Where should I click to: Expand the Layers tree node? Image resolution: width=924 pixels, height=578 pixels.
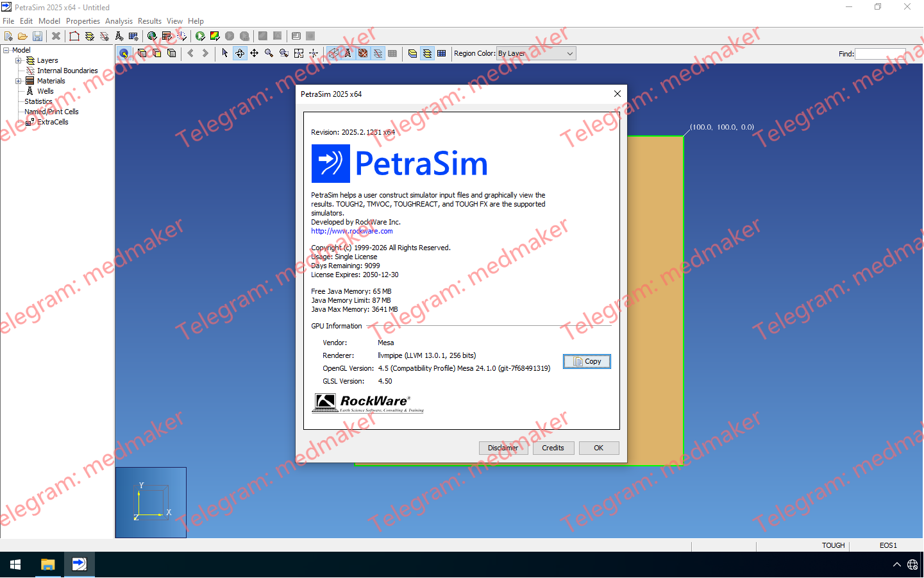pyautogui.click(x=18, y=60)
